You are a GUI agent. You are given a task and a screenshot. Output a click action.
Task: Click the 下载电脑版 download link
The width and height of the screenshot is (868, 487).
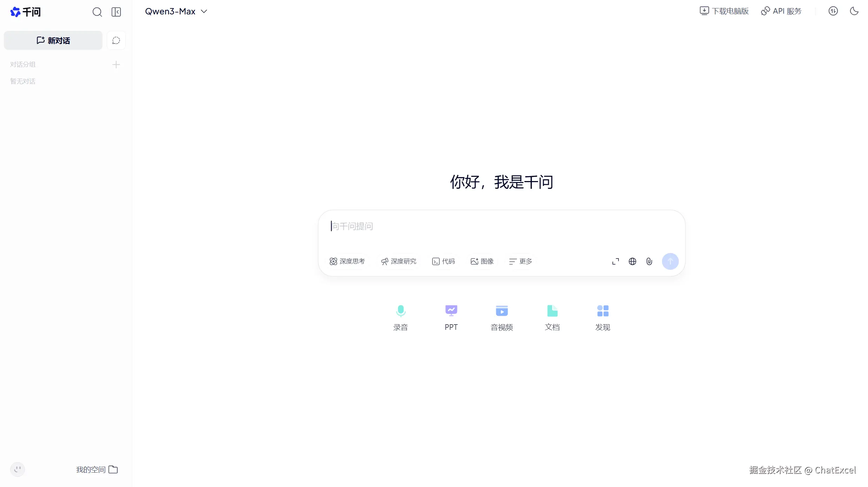(724, 11)
